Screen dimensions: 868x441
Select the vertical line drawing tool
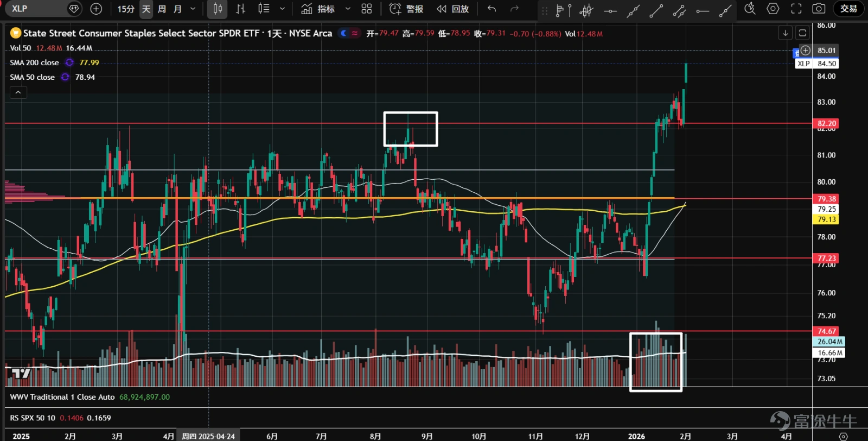click(x=570, y=10)
